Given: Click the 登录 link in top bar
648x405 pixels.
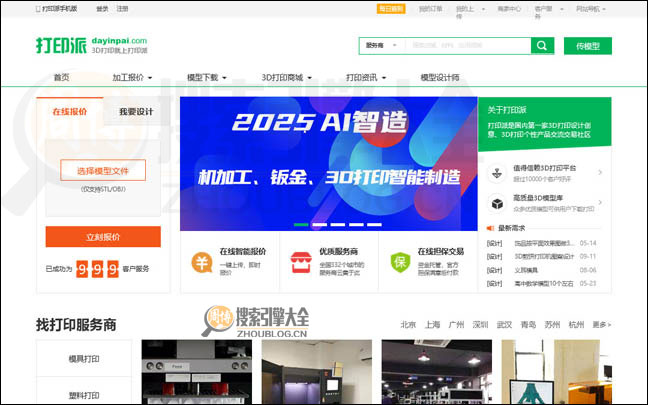Looking at the screenshot, I should coord(102,9).
